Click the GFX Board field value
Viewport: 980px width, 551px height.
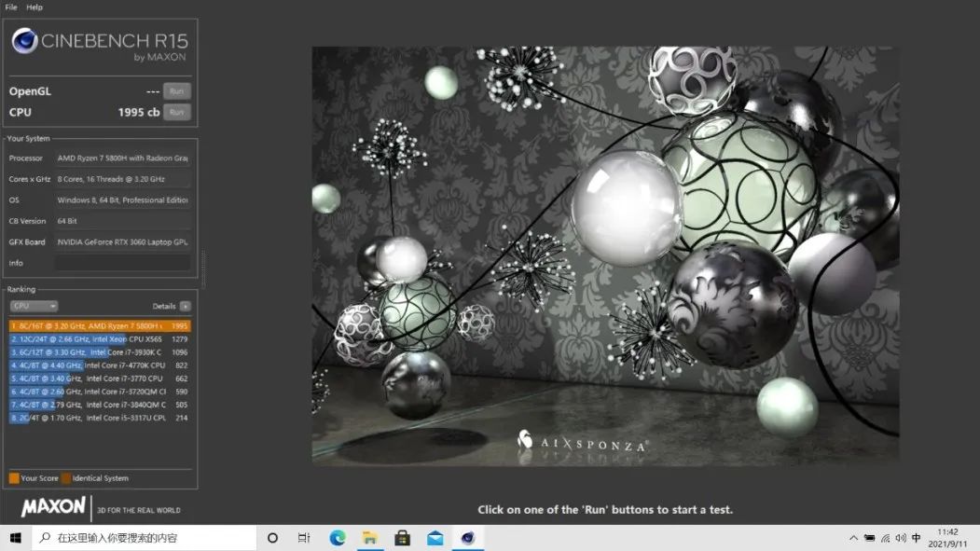pyautogui.click(x=122, y=242)
